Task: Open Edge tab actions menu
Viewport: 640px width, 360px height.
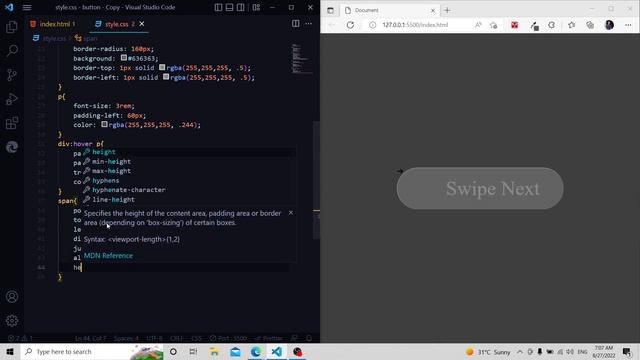Action: click(x=330, y=10)
